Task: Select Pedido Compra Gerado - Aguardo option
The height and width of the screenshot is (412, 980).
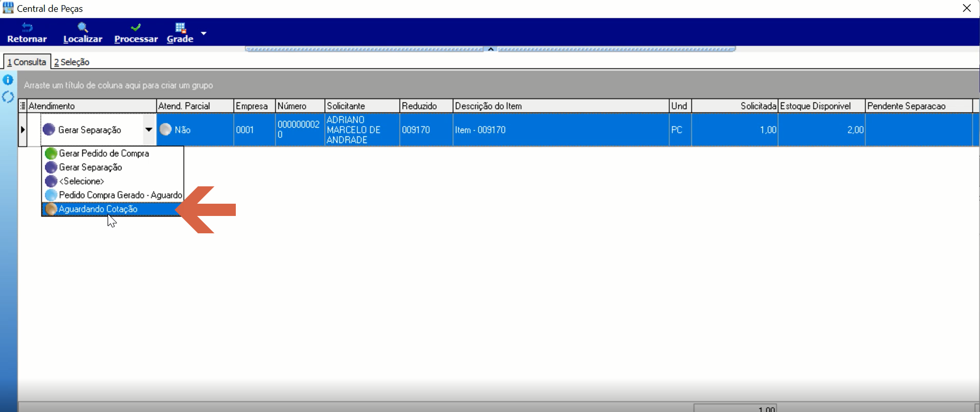Action: point(112,195)
